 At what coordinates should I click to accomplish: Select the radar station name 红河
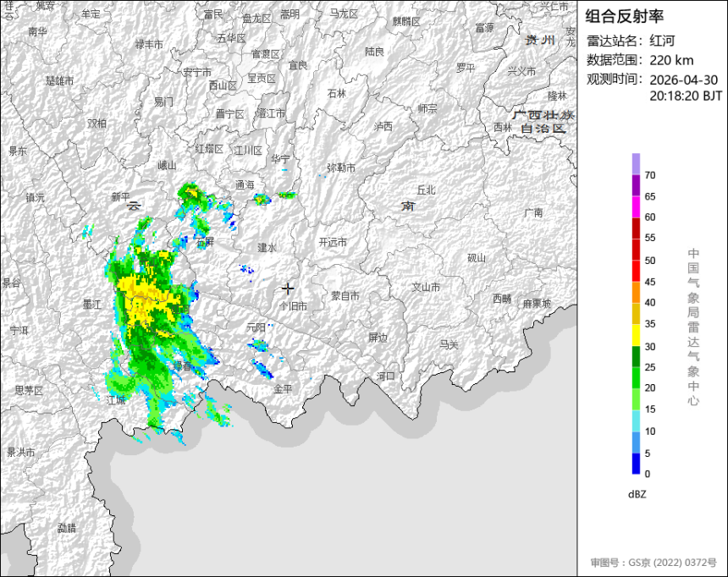point(662,41)
